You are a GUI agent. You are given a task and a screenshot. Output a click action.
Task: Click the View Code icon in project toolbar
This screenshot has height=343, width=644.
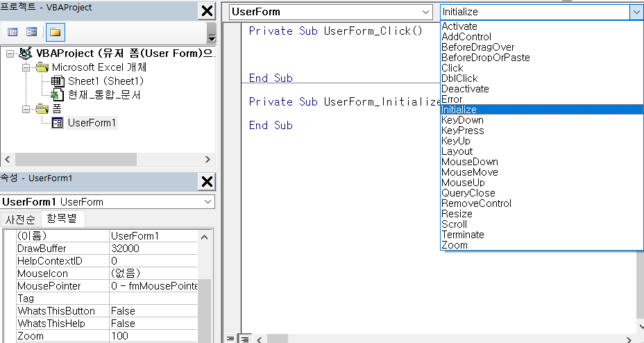click(x=12, y=32)
